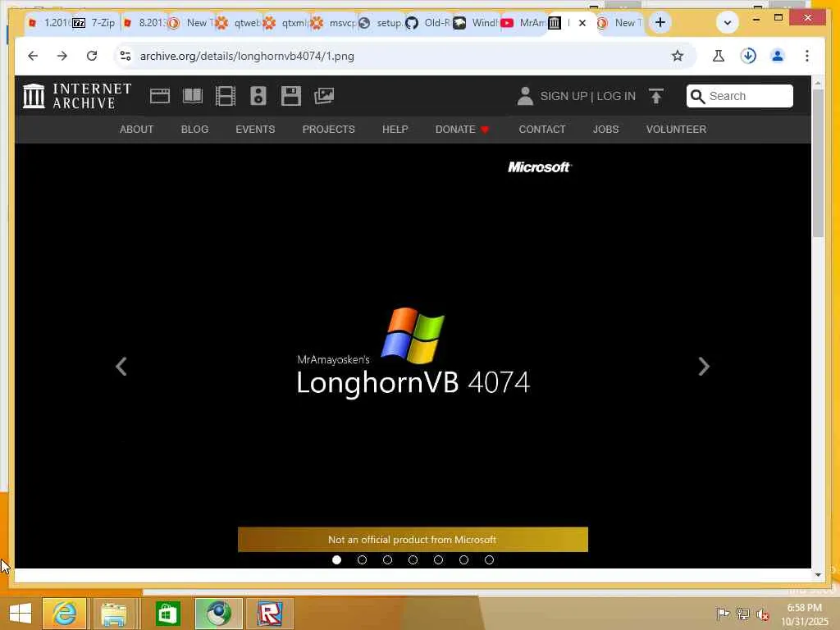The image size is (840, 630).
Task: Open a new tab with plus button
Action: point(660,22)
